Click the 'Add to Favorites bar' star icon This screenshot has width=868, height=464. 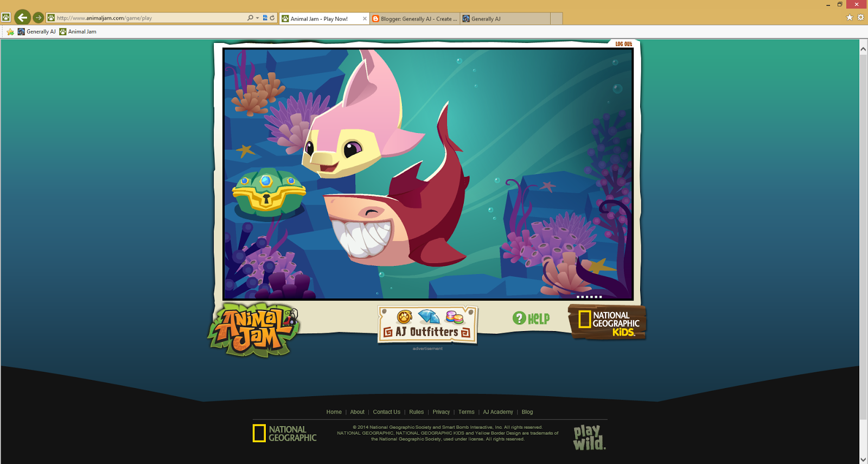pos(10,31)
